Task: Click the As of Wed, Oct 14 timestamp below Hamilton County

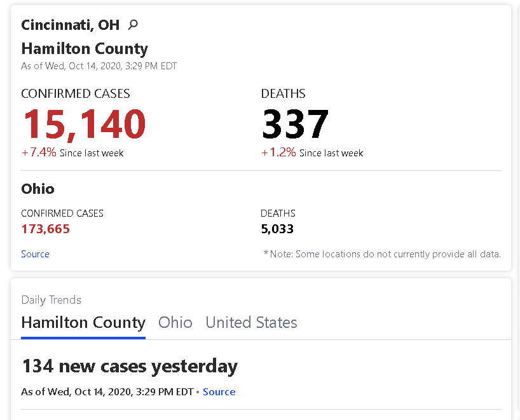Action: pyautogui.click(x=99, y=66)
